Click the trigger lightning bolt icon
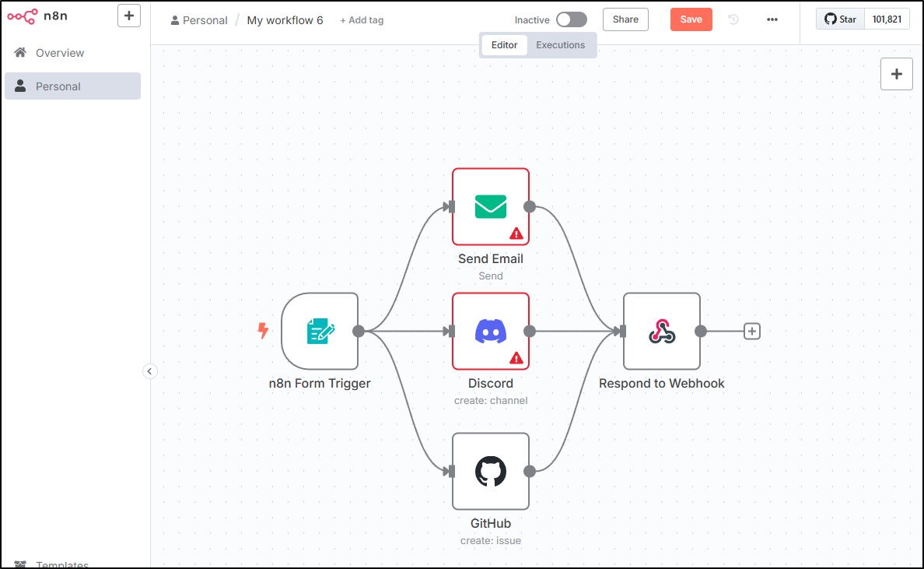The width and height of the screenshot is (924, 569). coord(263,330)
